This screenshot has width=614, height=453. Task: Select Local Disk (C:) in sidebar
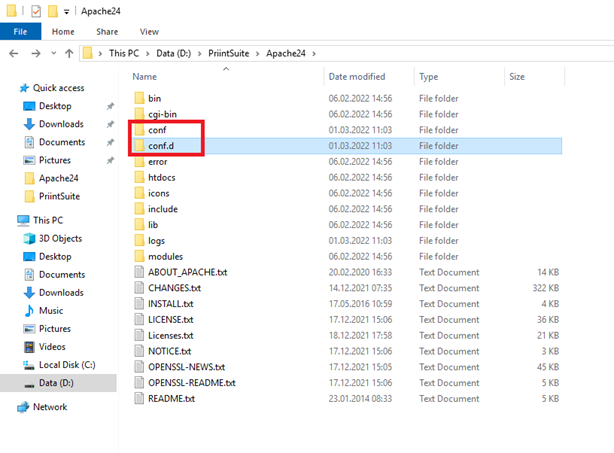tap(66, 365)
